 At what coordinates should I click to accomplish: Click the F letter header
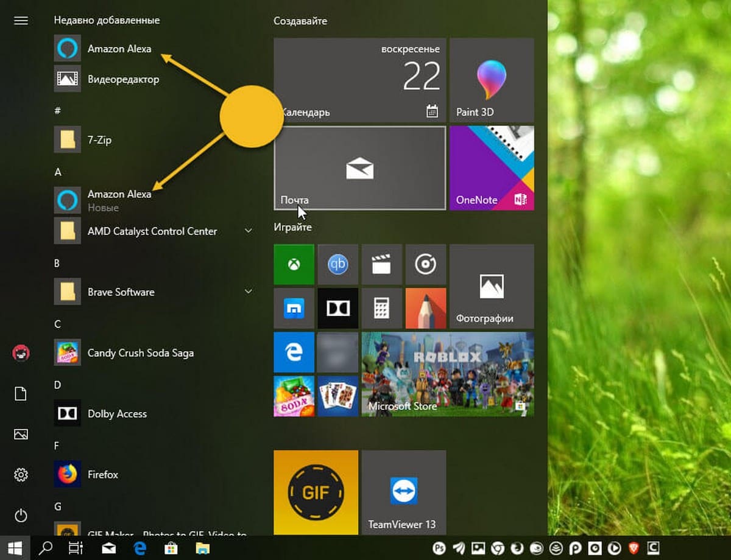[57, 446]
